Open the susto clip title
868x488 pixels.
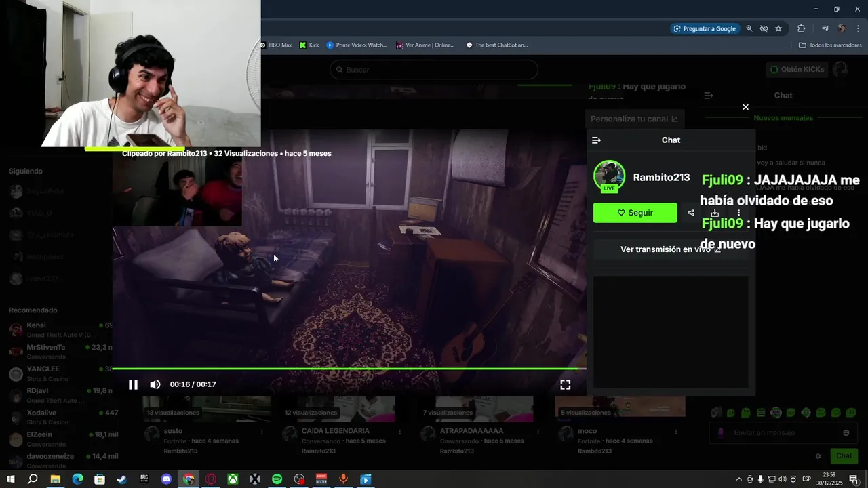173,431
